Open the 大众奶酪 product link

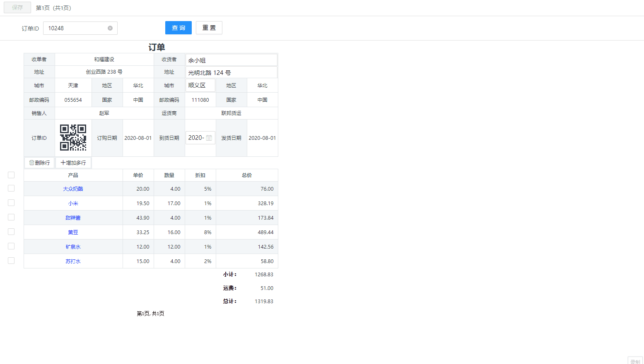point(73,189)
